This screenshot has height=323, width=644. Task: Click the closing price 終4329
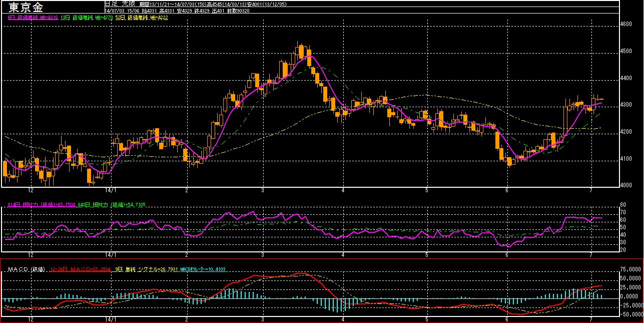click(203, 11)
